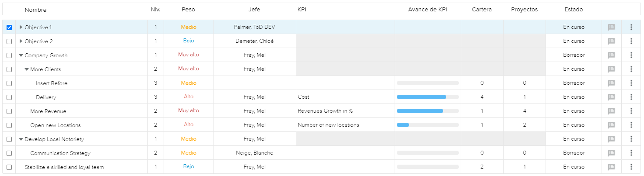Sort by the Peso column header
Screen dimensions: 644x176
point(189,10)
